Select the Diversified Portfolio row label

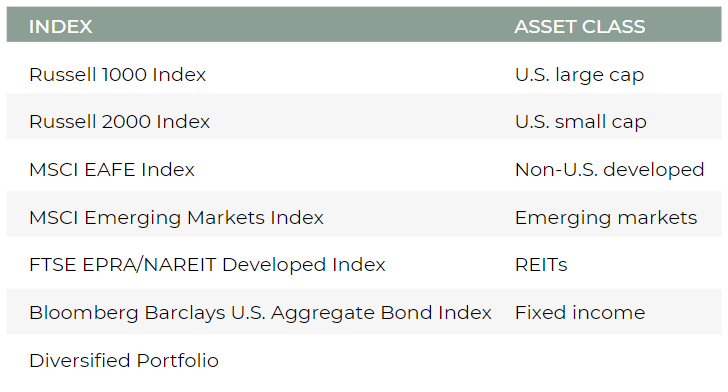124,360
